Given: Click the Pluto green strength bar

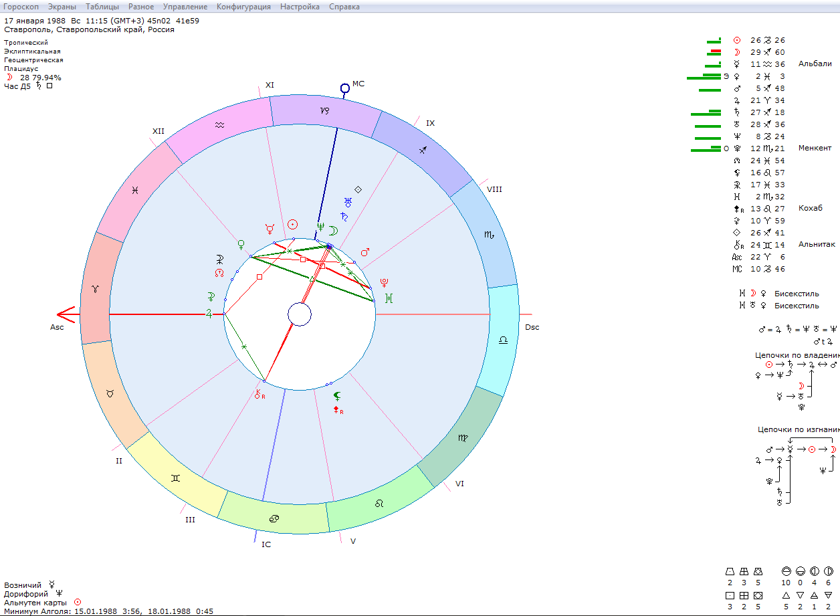Looking at the screenshot, I should click(706, 149).
